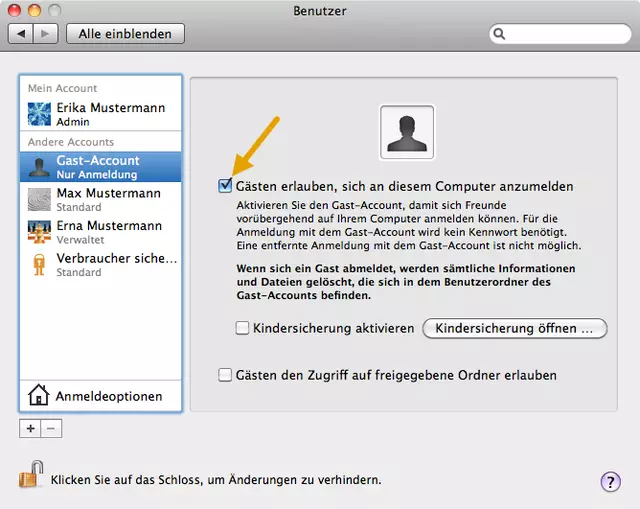Click the minus button to remove account
This screenshot has width=640, height=509.
[52, 428]
